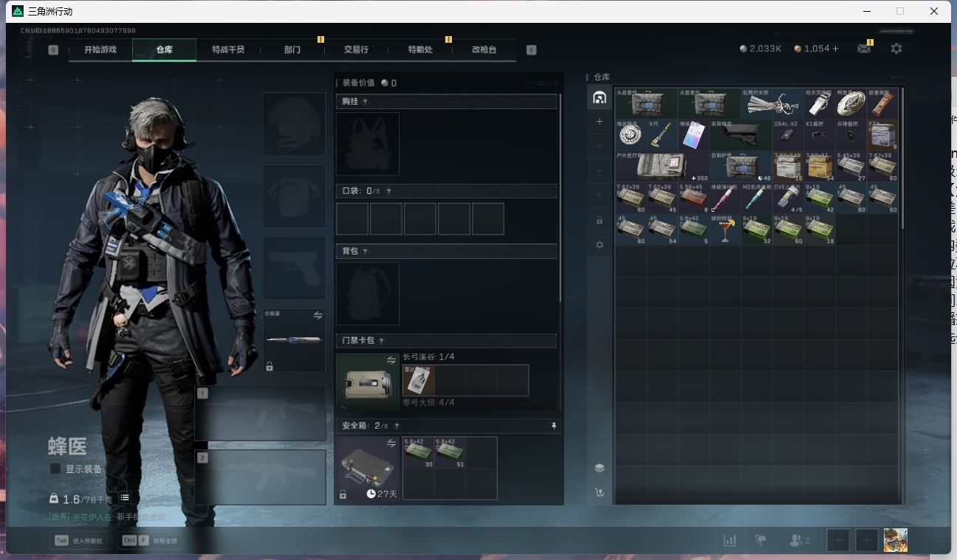Click the weight details list icon
The height and width of the screenshot is (560, 957).
tap(125, 499)
